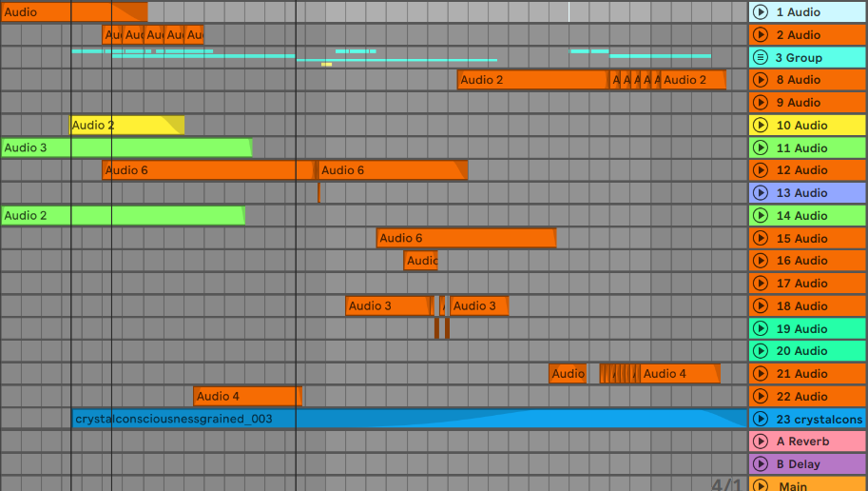The height and width of the screenshot is (491, 868).
Task: Click play icon on 19 Audio track
Action: [761, 328]
